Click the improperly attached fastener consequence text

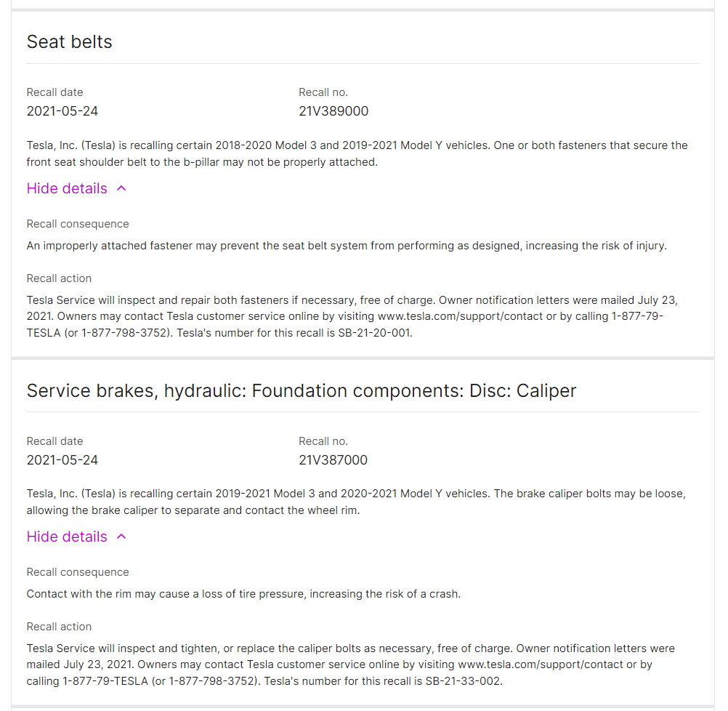tap(347, 246)
